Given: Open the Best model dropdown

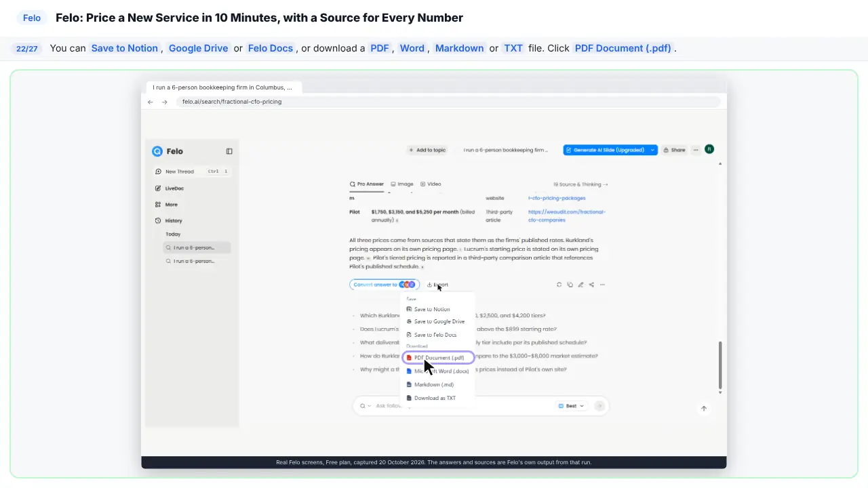Looking at the screenshot, I should coord(571,406).
